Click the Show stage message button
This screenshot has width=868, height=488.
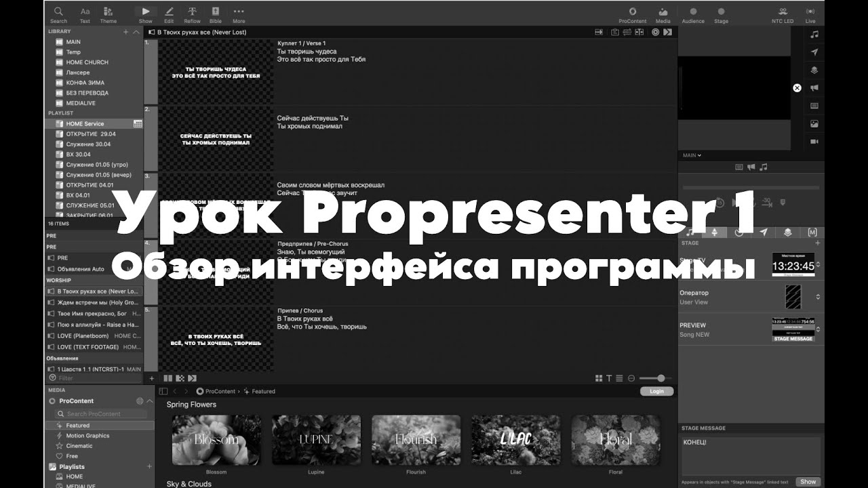tap(808, 482)
